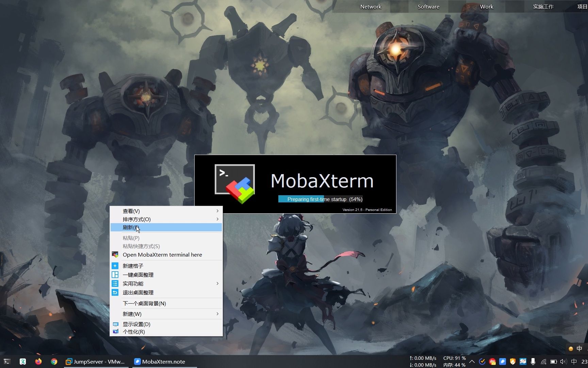
Task: Show hidden system tray icons chevron
Action: [x=472, y=362]
